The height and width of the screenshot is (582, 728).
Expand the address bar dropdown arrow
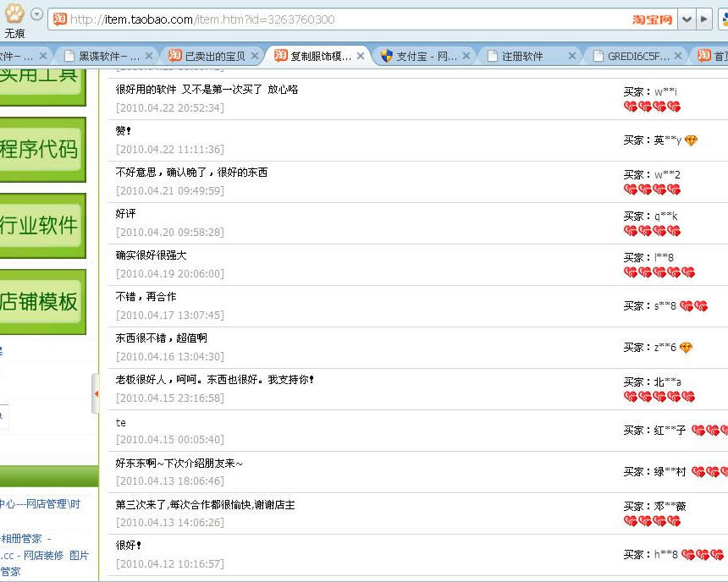687,19
